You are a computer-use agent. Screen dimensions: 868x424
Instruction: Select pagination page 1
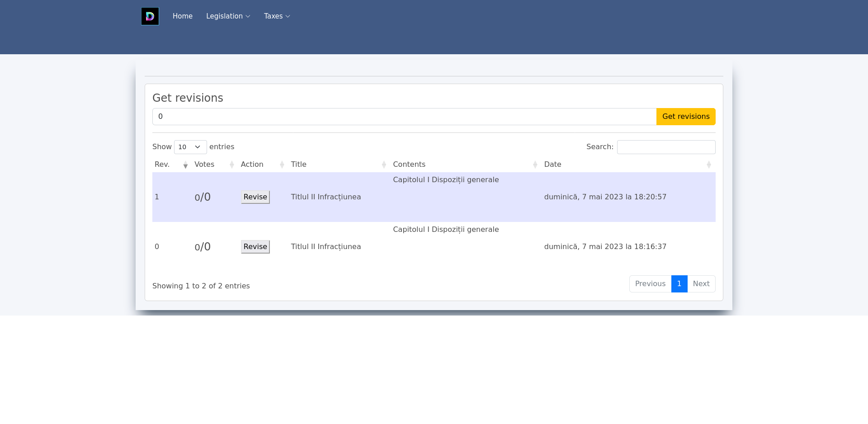pyautogui.click(x=679, y=284)
